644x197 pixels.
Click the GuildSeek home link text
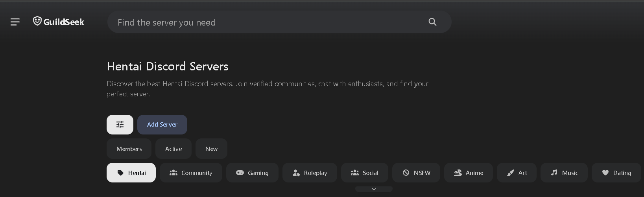pyautogui.click(x=64, y=22)
